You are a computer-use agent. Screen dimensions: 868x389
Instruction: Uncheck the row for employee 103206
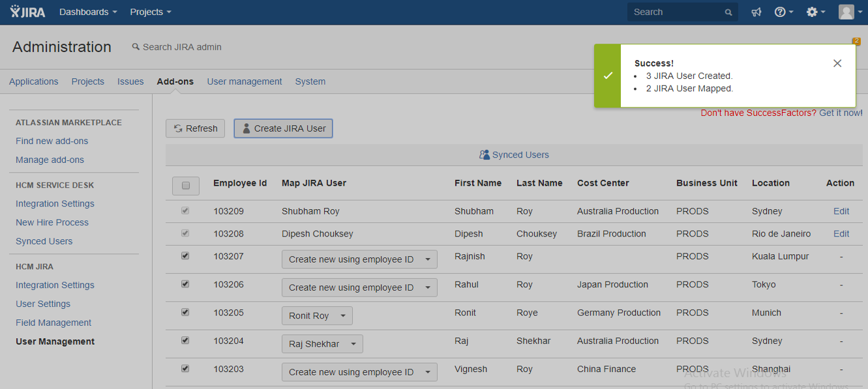click(x=185, y=284)
